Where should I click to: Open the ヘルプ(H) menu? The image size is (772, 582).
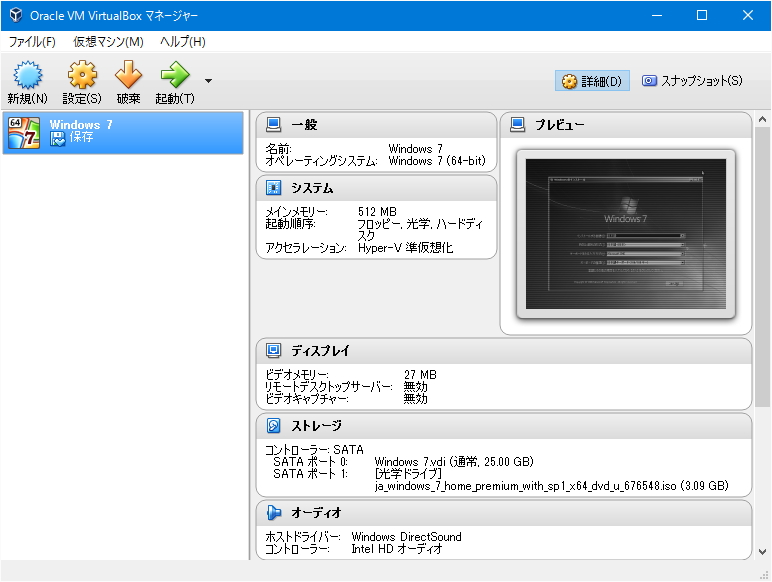coord(183,42)
